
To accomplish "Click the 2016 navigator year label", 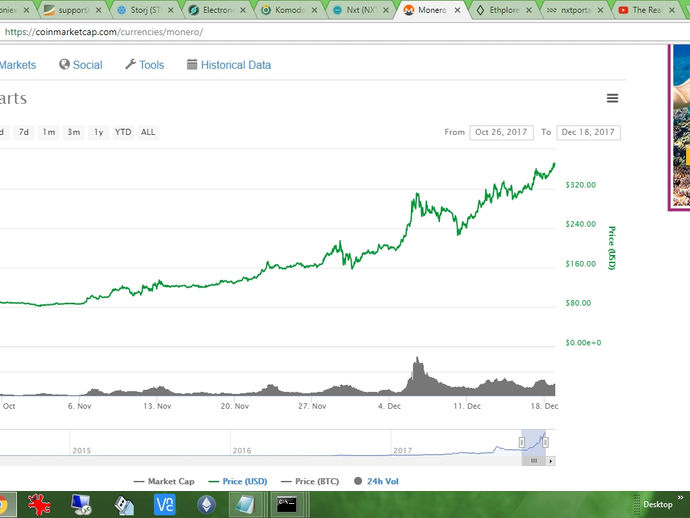I will point(242,450).
